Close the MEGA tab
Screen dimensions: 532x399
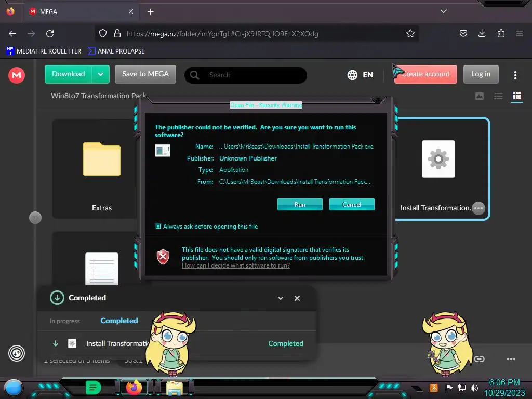(131, 11)
